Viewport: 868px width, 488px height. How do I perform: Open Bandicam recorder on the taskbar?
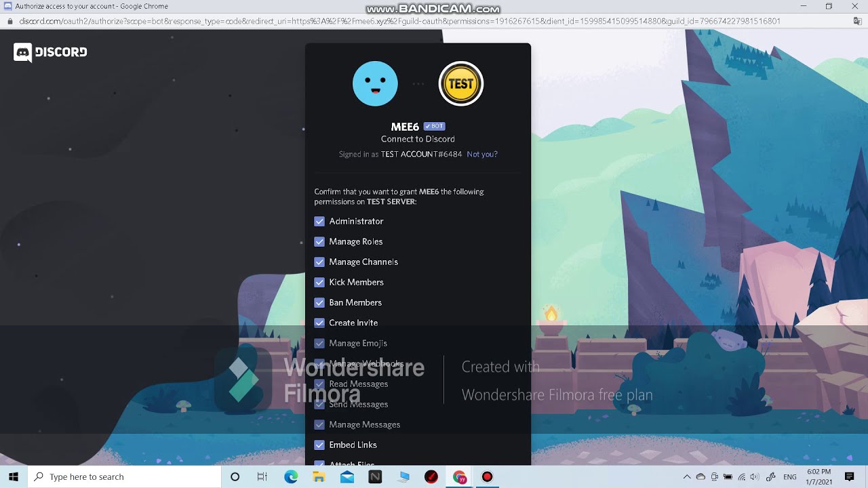tap(487, 477)
